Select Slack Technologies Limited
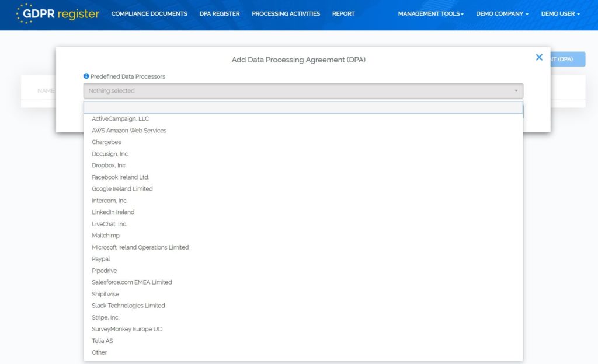The height and width of the screenshot is (364, 598). click(128, 305)
